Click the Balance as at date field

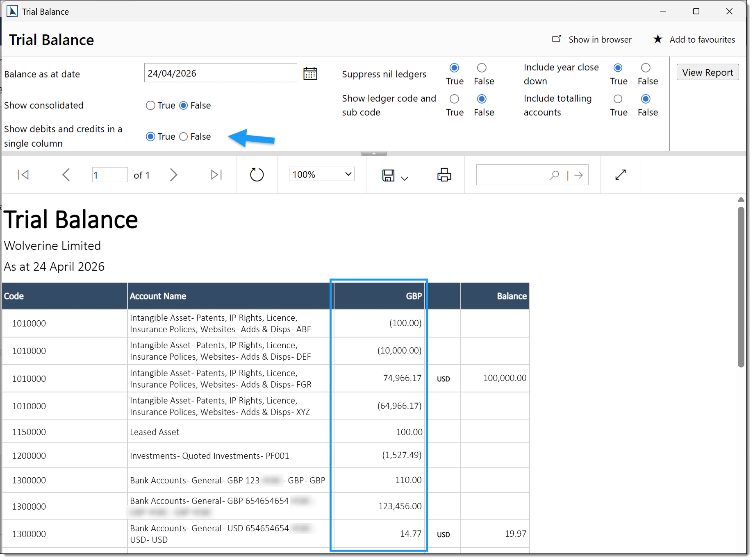221,73
